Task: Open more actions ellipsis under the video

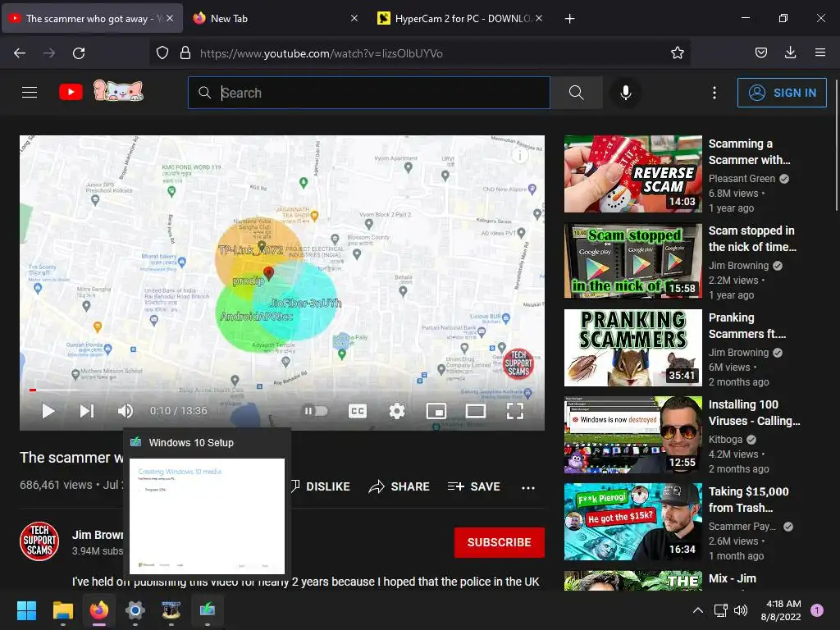Action: coord(528,487)
